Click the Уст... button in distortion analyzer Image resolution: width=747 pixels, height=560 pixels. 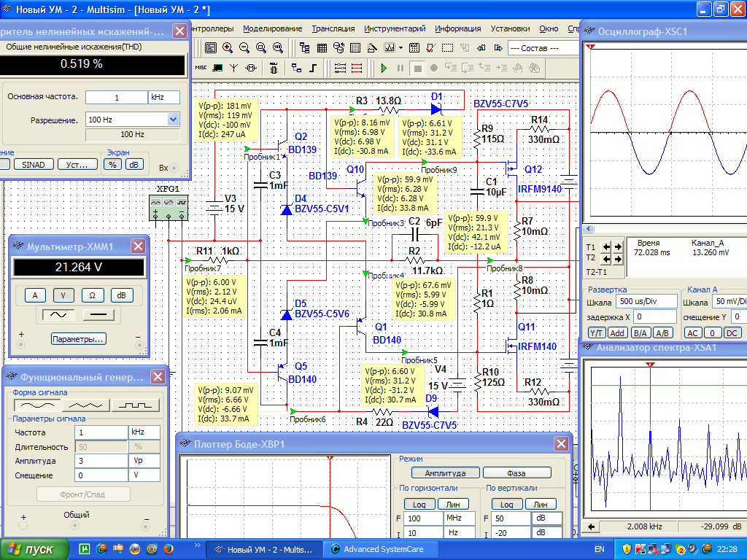77,165
